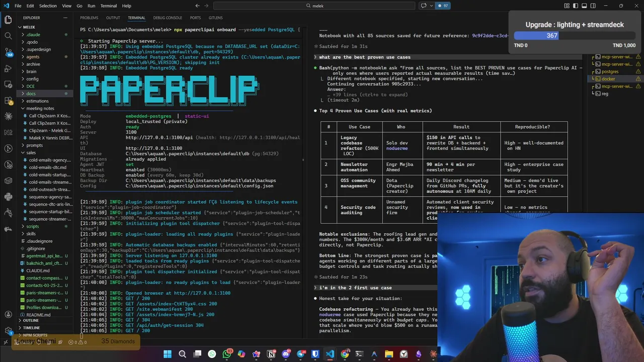Open the Accounts menu in activity bar
The height and width of the screenshot is (362, 644).
pos(8,315)
